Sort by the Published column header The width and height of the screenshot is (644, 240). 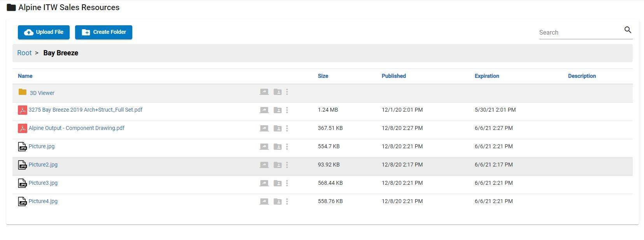pyautogui.click(x=393, y=76)
